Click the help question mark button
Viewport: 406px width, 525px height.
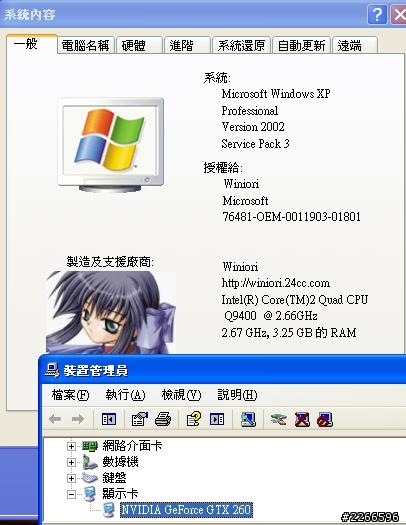coord(377,14)
